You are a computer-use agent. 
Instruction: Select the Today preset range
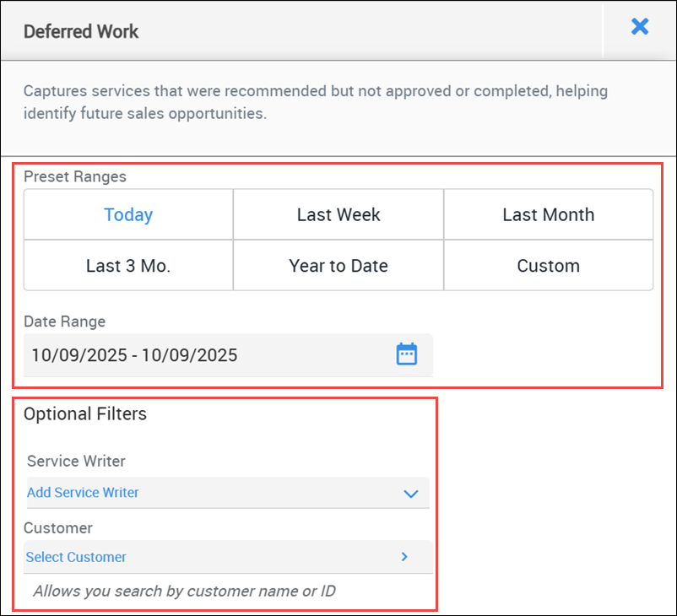click(127, 214)
